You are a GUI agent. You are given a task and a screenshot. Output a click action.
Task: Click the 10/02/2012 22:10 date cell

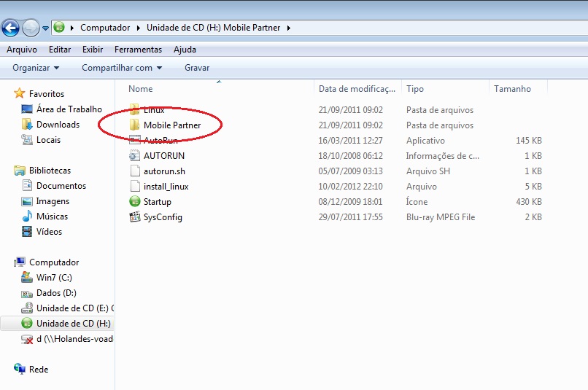click(351, 187)
